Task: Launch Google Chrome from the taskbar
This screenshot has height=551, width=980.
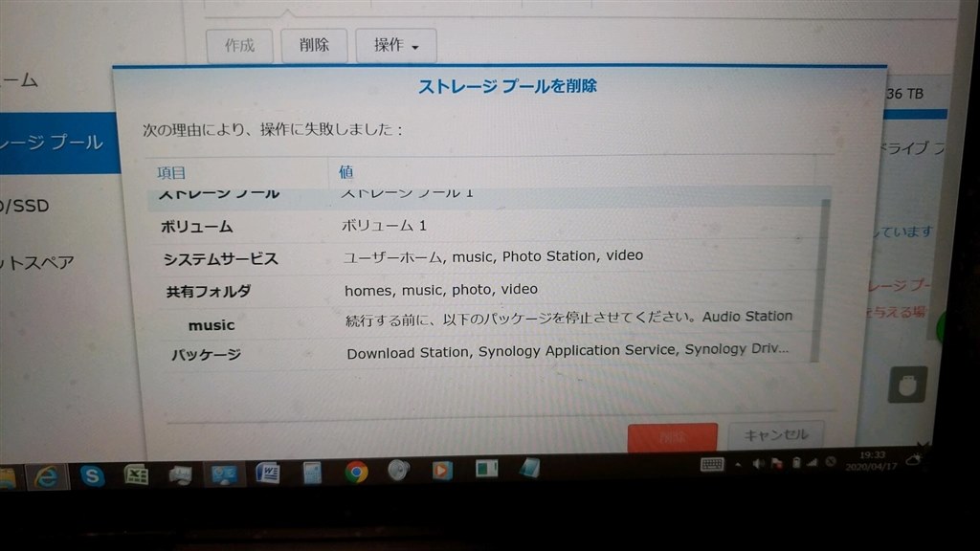Action: 356,472
